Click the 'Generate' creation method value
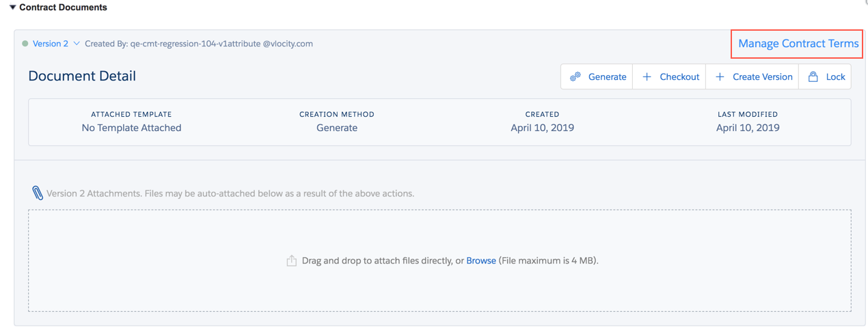Image resolution: width=868 pixels, height=329 pixels. [x=337, y=128]
